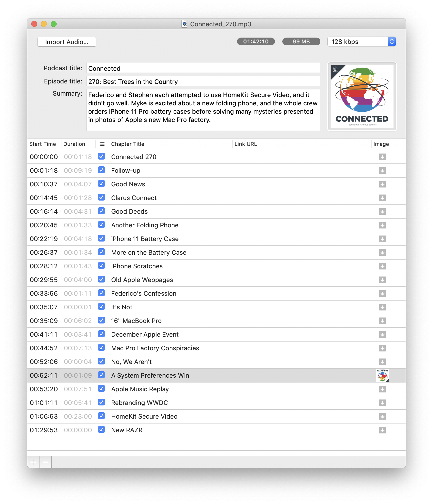Click image drop icon for iPhone Scratches chapter
This screenshot has width=433, height=504.
(x=382, y=266)
